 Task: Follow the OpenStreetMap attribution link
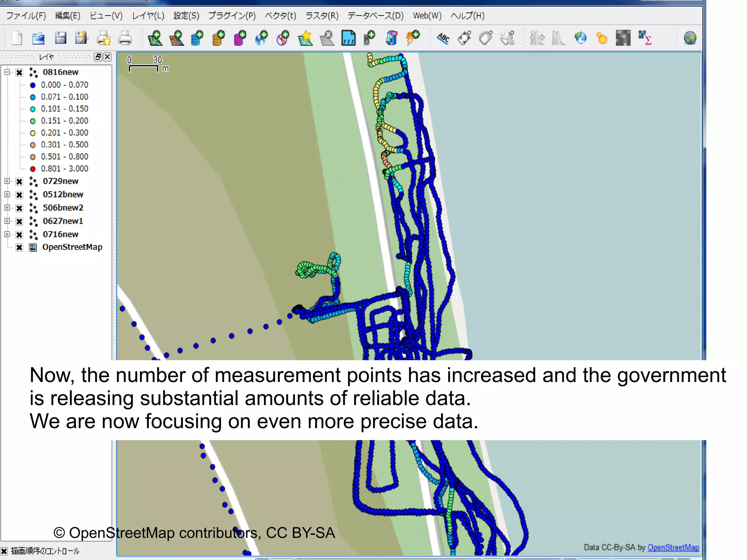(673, 547)
